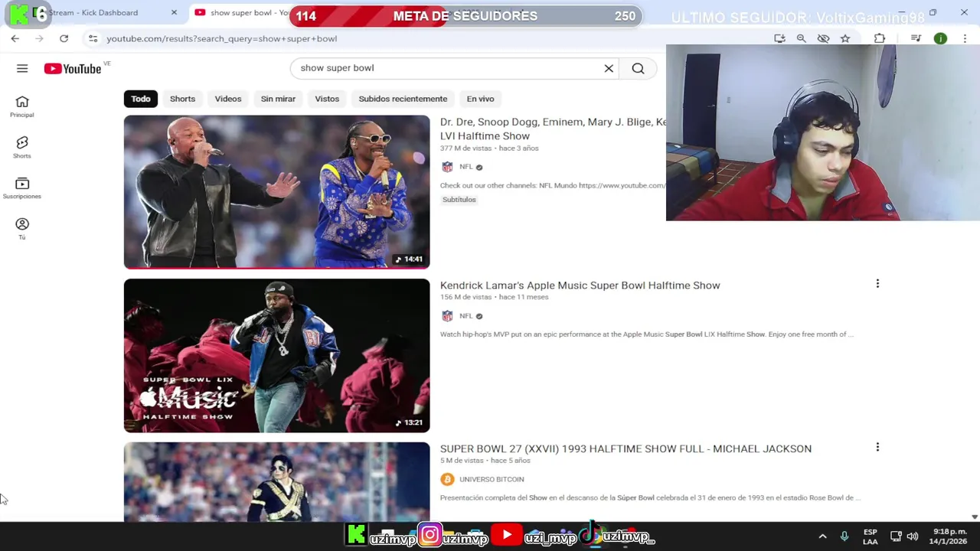The width and height of the screenshot is (980, 551).
Task: View site information icon in address bar
Action: pos(93,38)
